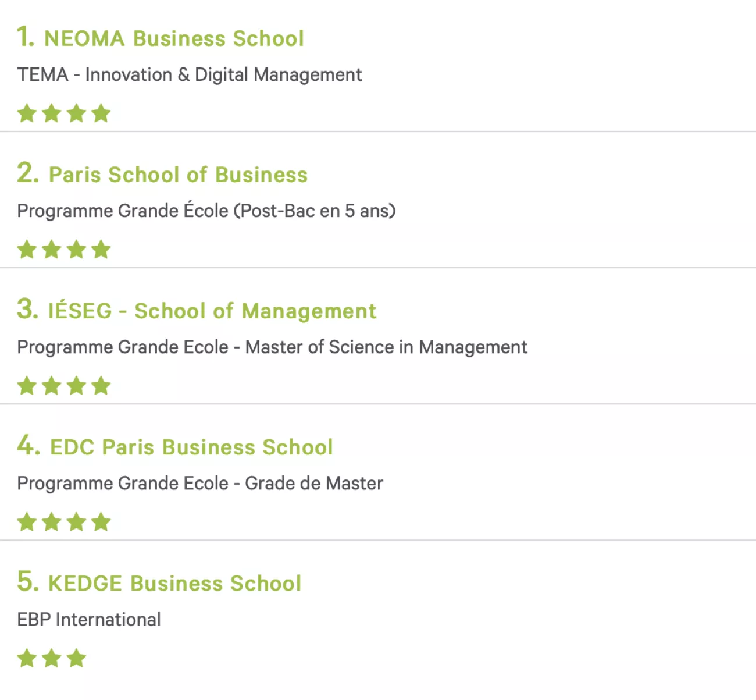This screenshot has height=700, width=756.
Task: Select the TEMA - Innovation & Digital Management text
Action: (190, 75)
